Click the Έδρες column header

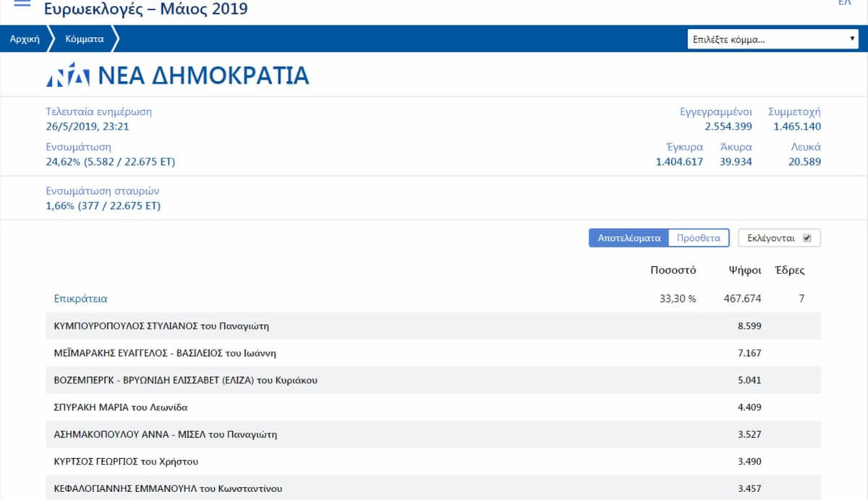790,271
